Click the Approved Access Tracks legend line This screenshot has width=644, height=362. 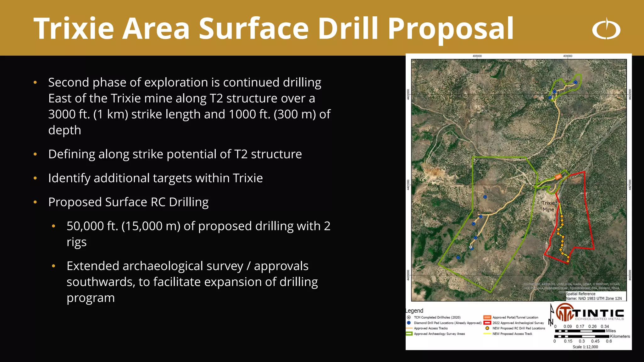point(409,328)
